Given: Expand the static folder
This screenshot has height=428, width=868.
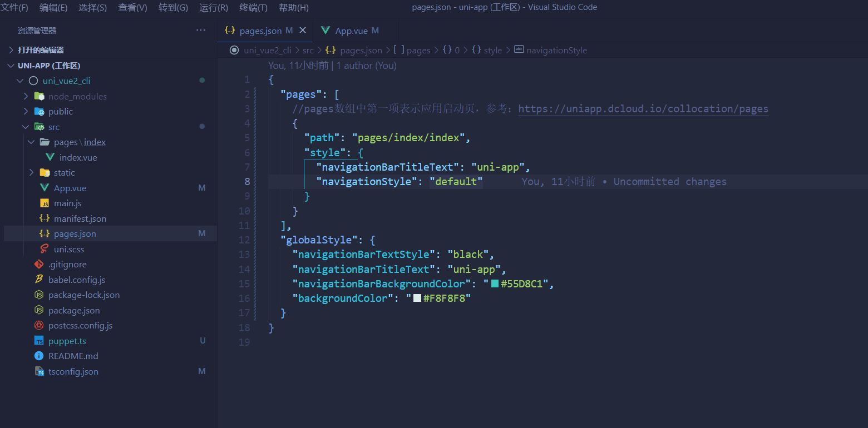Looking at the screenshot, I should [x=32, y=172].
